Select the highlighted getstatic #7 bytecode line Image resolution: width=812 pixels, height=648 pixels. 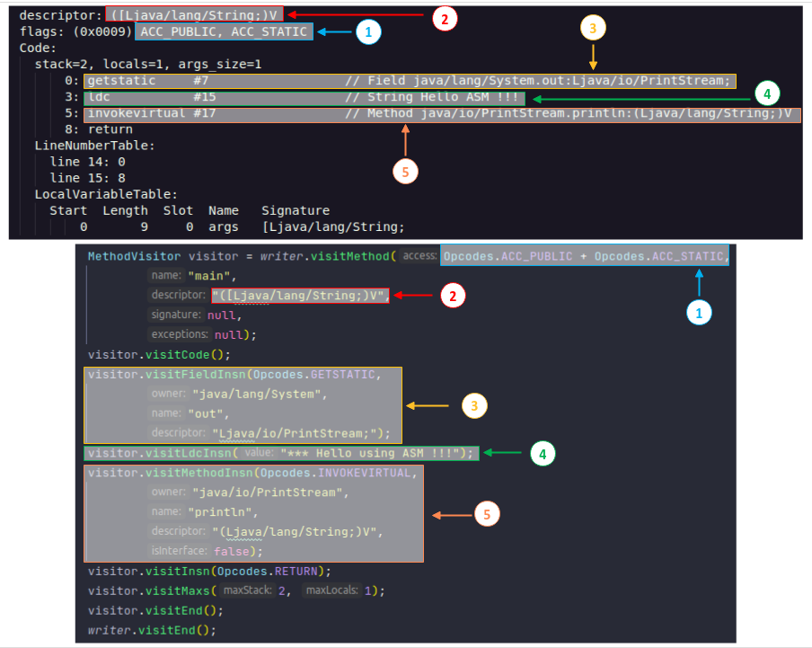coord(410,81)
